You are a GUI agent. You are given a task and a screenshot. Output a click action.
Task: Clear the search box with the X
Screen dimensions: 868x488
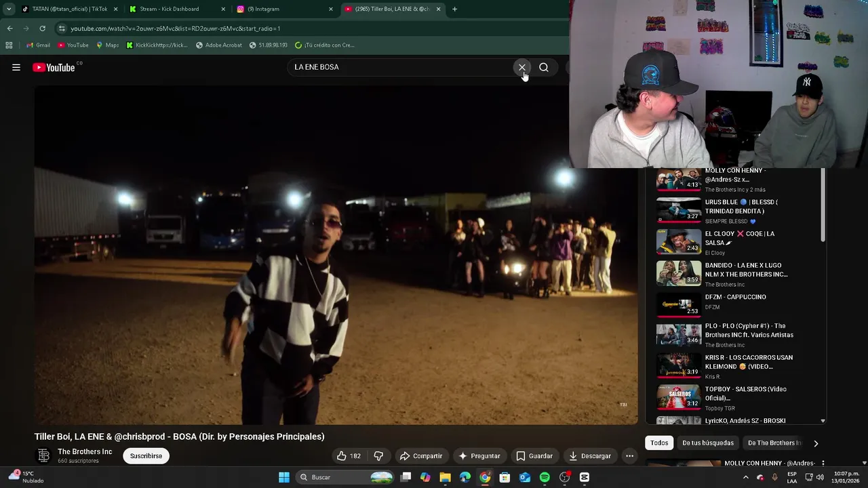pos(521,67)
